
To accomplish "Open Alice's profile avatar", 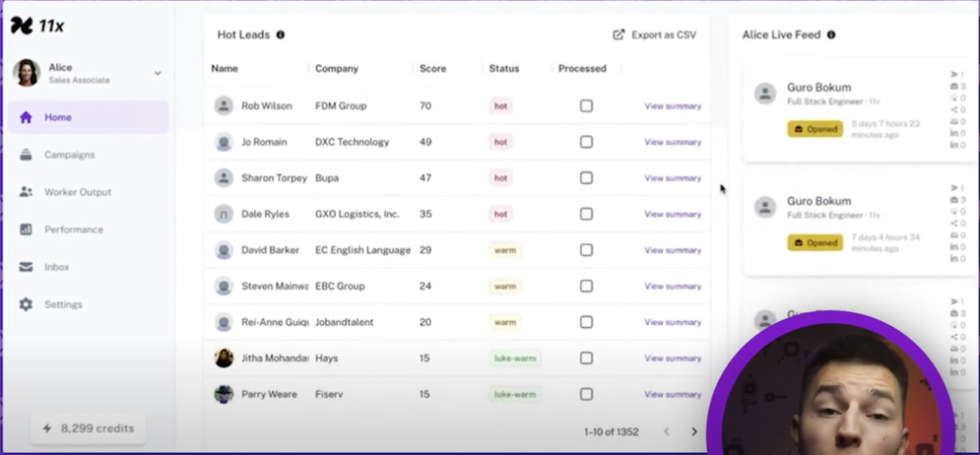I will (26, 73).
